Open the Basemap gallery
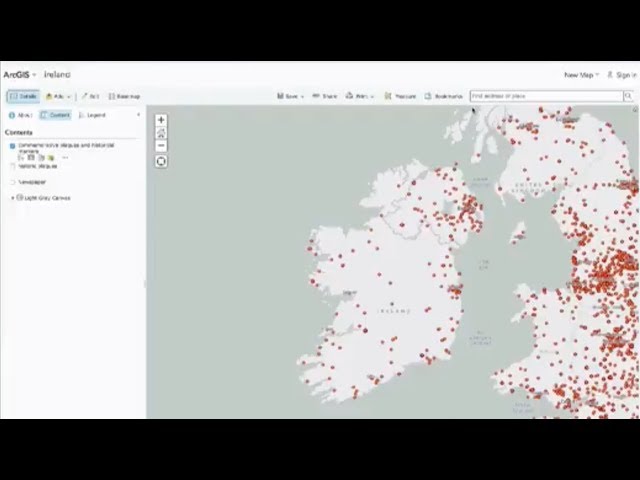640x480 pixels. [x=124, y=96]
